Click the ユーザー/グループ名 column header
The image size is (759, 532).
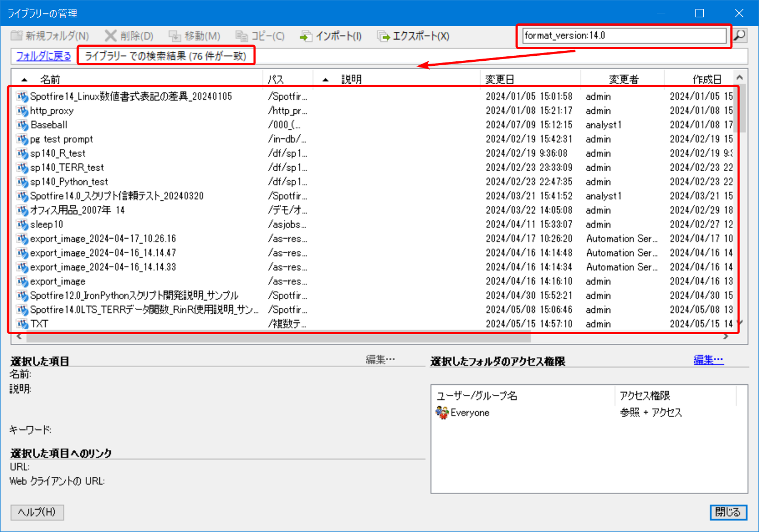(x=477, y=395)
